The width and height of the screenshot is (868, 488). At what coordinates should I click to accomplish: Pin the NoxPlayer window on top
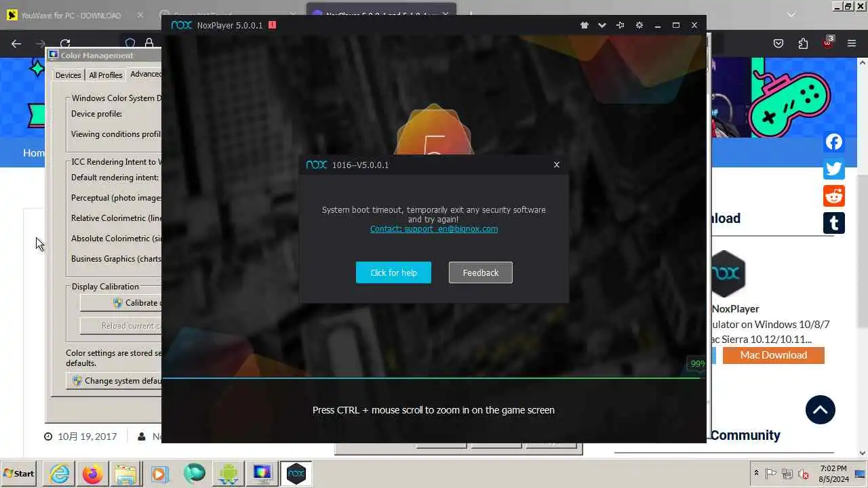[x=620, y=25]
